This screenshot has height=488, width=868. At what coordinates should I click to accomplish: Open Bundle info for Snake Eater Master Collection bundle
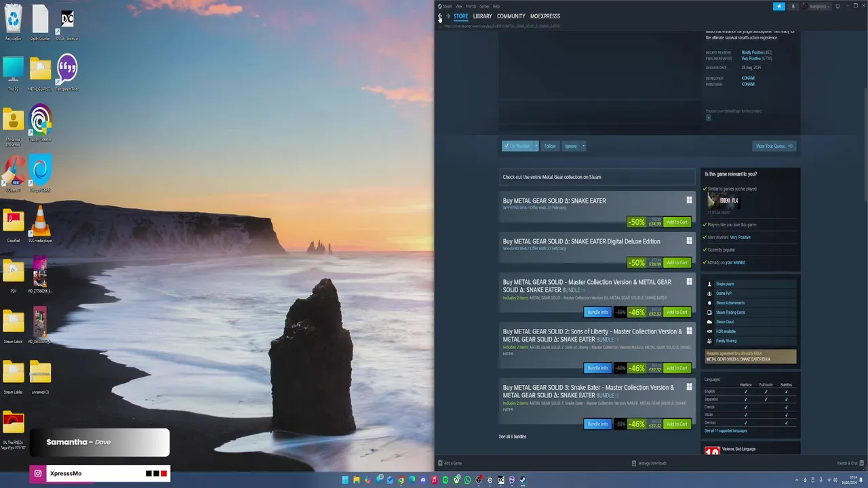tap(597, 424)
